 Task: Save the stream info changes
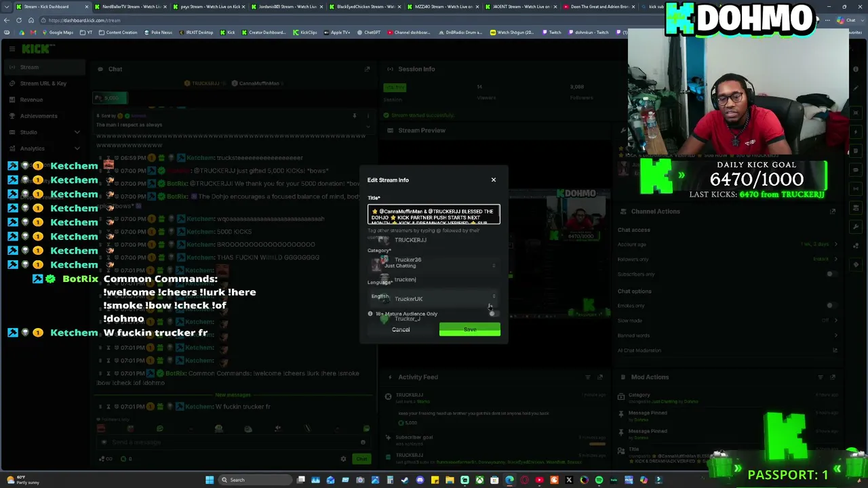coord(469,329)
